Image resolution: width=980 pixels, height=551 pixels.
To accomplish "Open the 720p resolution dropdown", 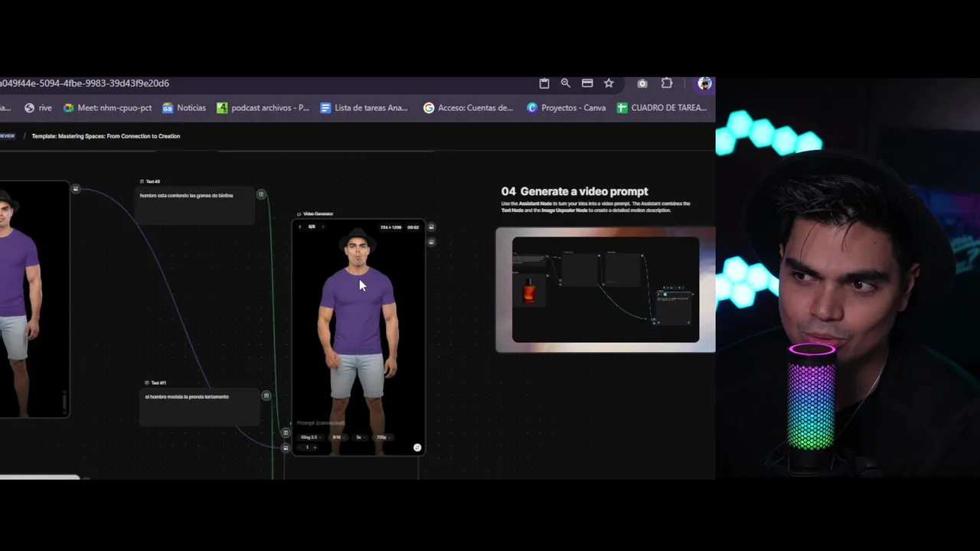I will point(384,438).
